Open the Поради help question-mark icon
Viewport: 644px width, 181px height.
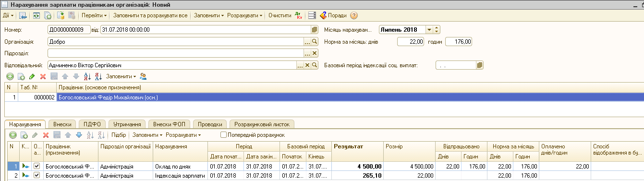(354, 15)
